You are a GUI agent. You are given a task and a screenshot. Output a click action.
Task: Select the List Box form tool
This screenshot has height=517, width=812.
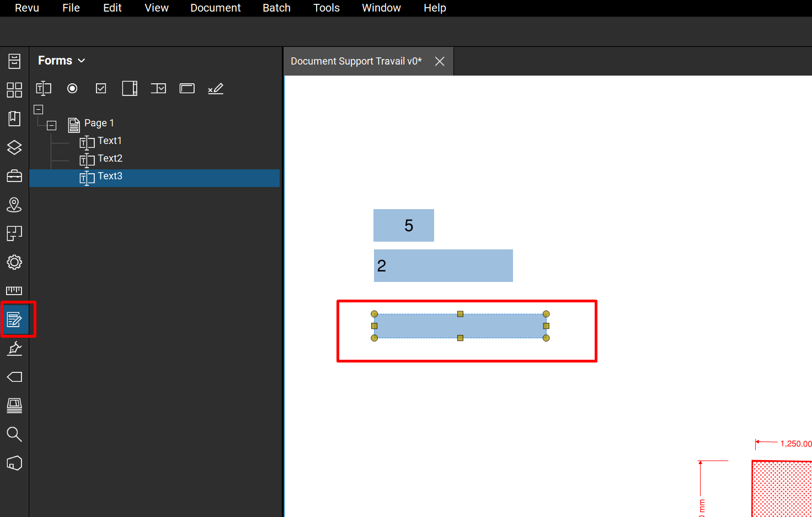click(130, 88)
